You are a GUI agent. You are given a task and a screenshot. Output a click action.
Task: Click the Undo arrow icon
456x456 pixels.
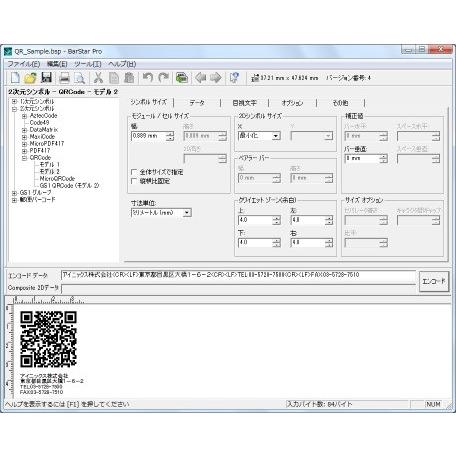pyautogui.click(x=148, y=78)
